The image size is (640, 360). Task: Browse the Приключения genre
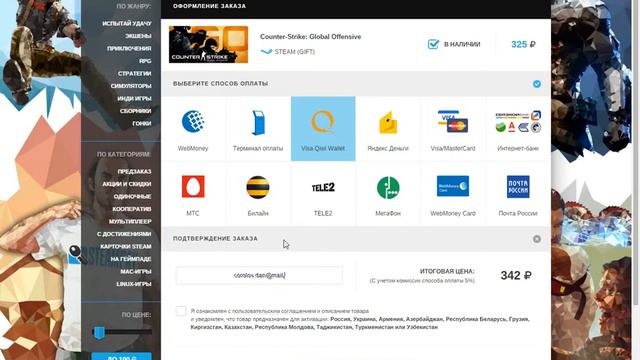point(129,49)
